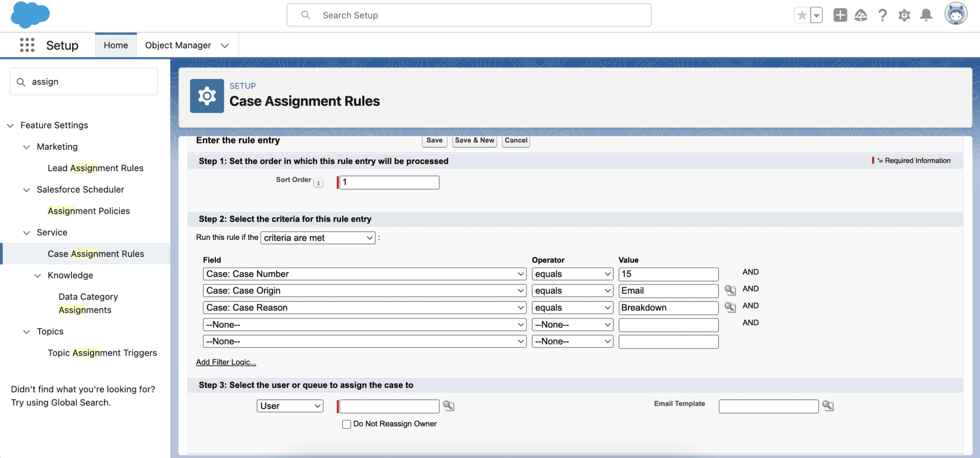Viewport: 980px width, 458px height.
Task: Collapse the Service section in the sidebar
Action: (26, 232)
